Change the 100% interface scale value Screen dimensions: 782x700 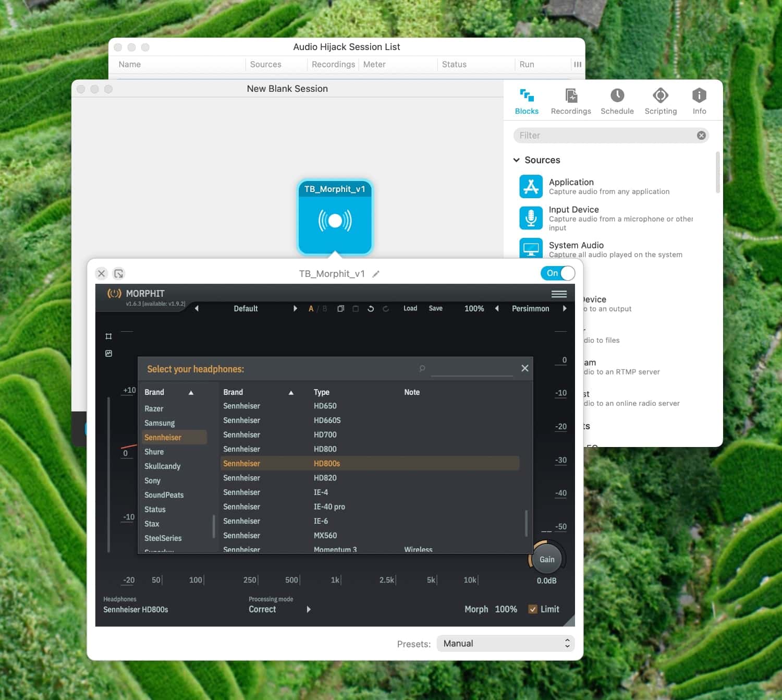[474, 309]
